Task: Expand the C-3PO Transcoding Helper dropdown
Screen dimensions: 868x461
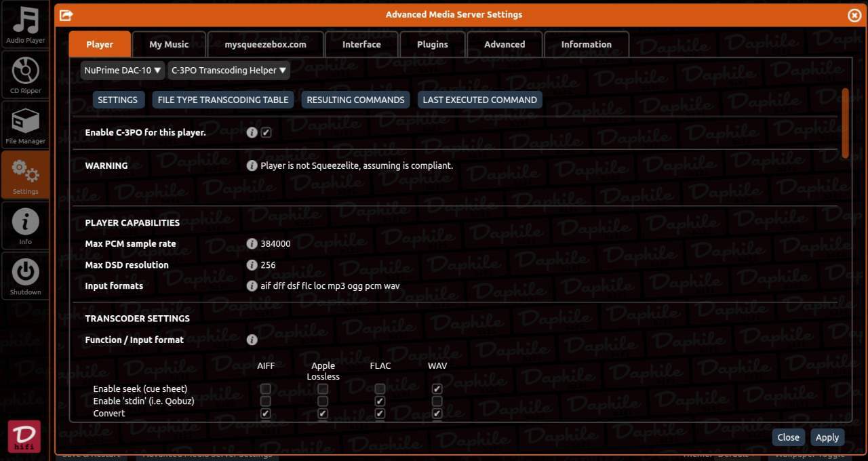Action: pyautogui.click(x=229, y=70)
